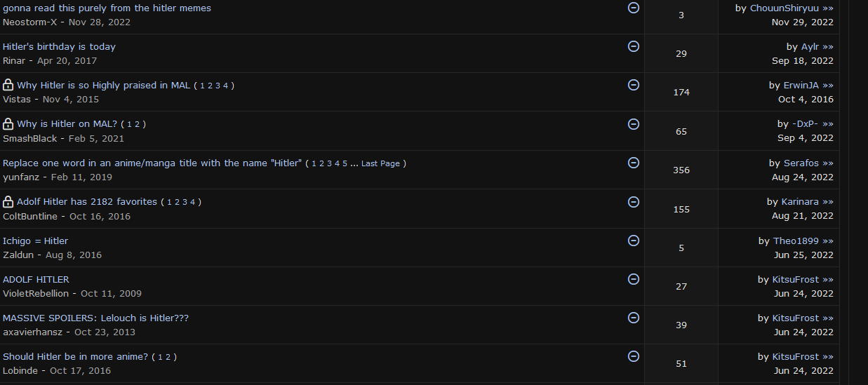Go to 'Last Page' of Replace one word thread
The width and height of the screenshot is (868, 385).
pos(380,163)
